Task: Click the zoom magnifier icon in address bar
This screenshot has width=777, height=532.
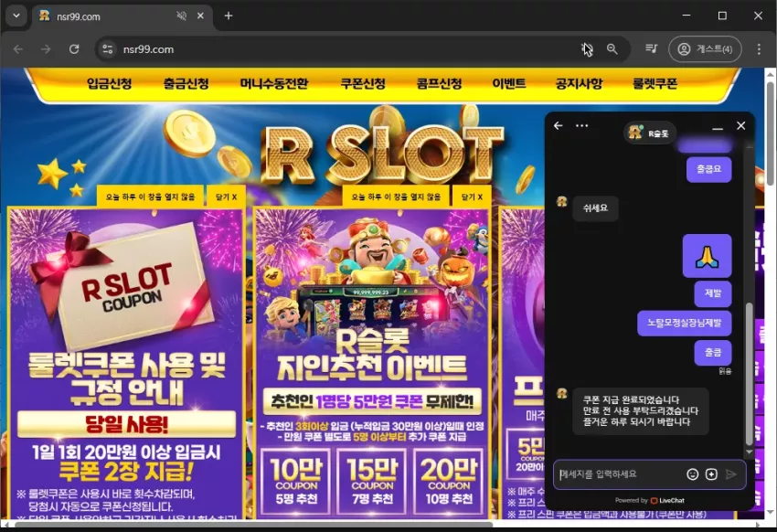Action: point(612,49)
